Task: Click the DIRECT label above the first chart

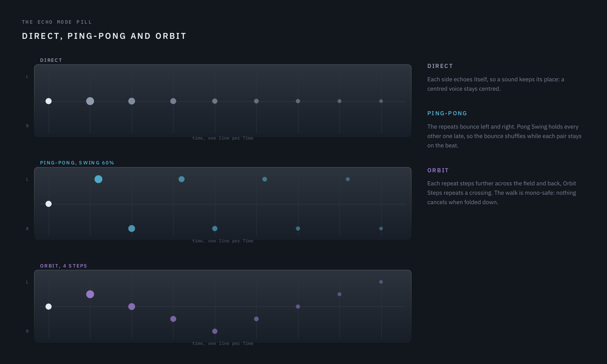Action: coord(51,60)
